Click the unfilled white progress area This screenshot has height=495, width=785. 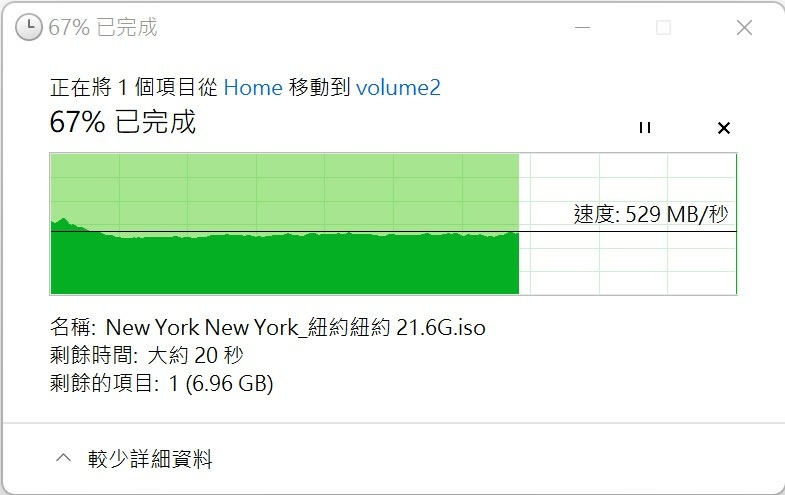628,224
